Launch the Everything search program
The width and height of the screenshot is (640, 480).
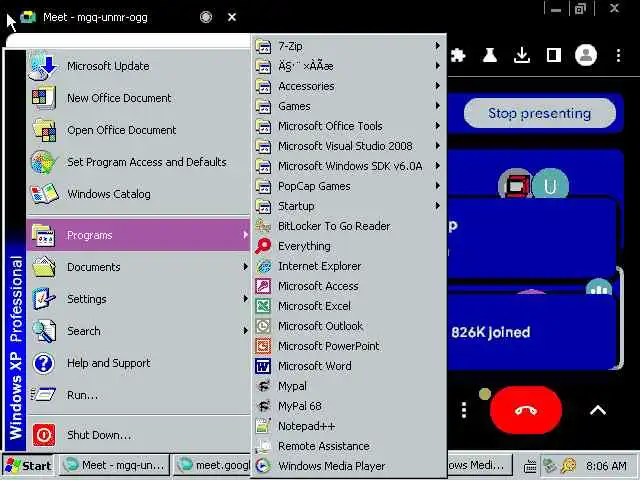click(349, 246)
